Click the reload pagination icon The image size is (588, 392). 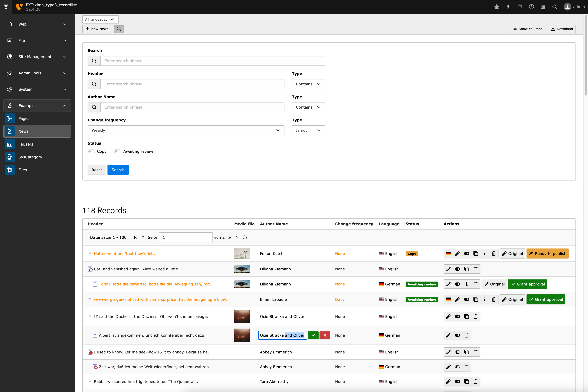245,237
